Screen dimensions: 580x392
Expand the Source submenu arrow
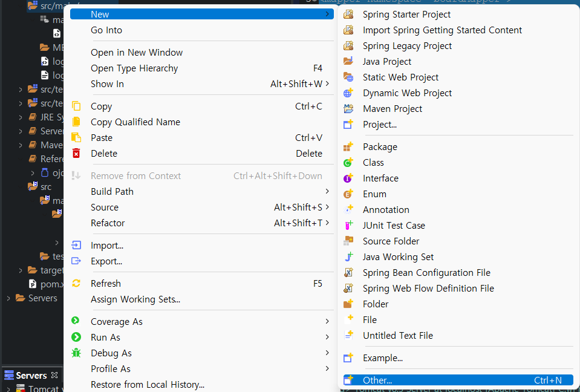[327, 207]
